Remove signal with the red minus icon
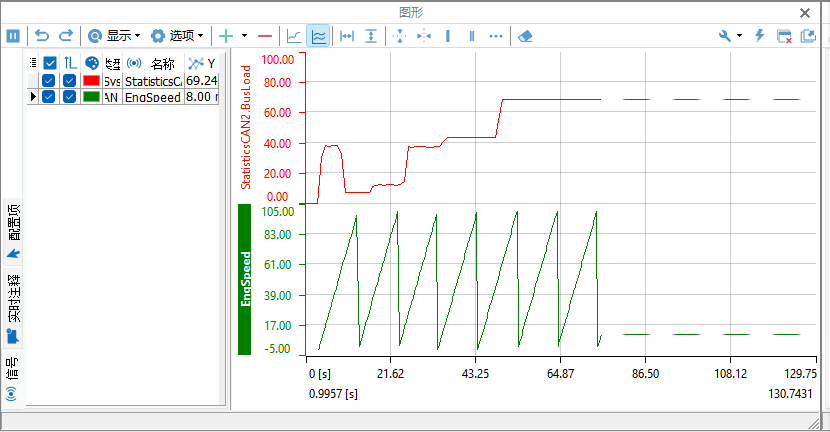 [x=264, y=35]
